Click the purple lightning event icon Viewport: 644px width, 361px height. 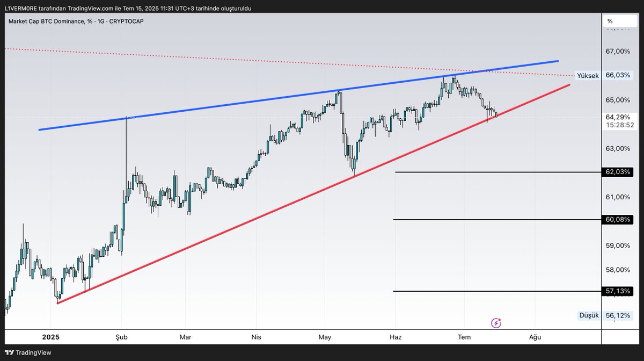click(x=496, y=323)
